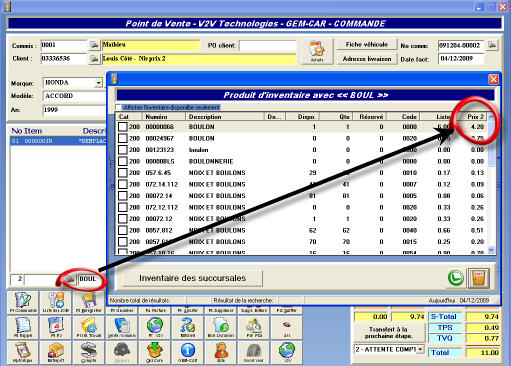Click 'Transfert à la prochaine étape' button
511x366 pixels.
tap(389, 333)
